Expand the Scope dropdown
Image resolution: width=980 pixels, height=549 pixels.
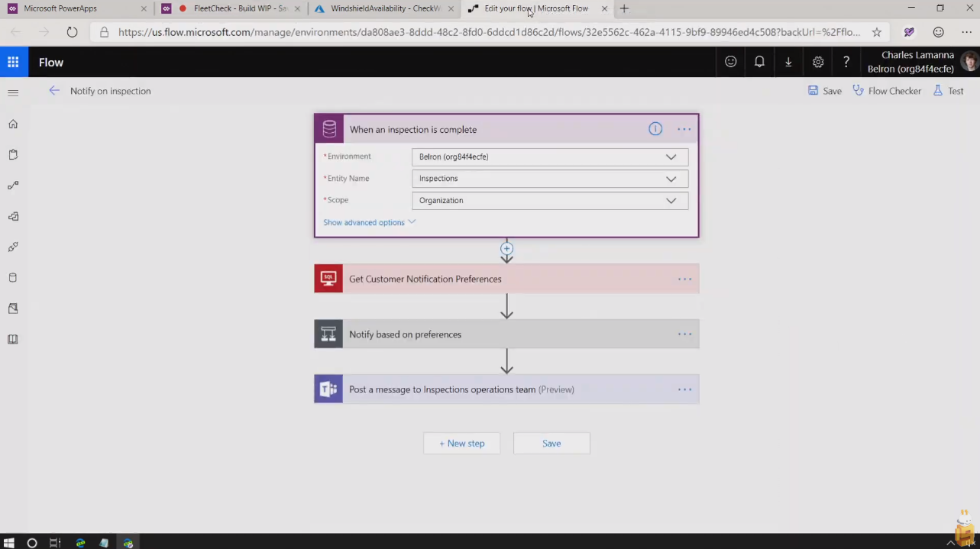point(549,200)
